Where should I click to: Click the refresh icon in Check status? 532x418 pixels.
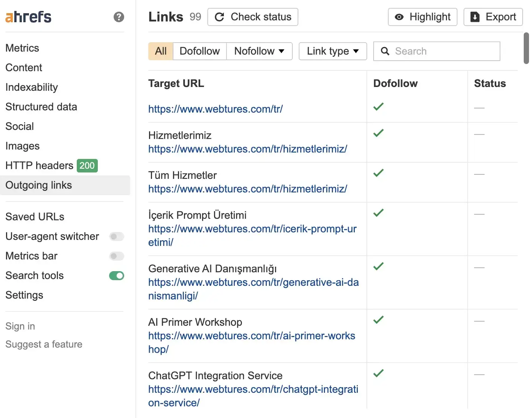coord(219,17)
